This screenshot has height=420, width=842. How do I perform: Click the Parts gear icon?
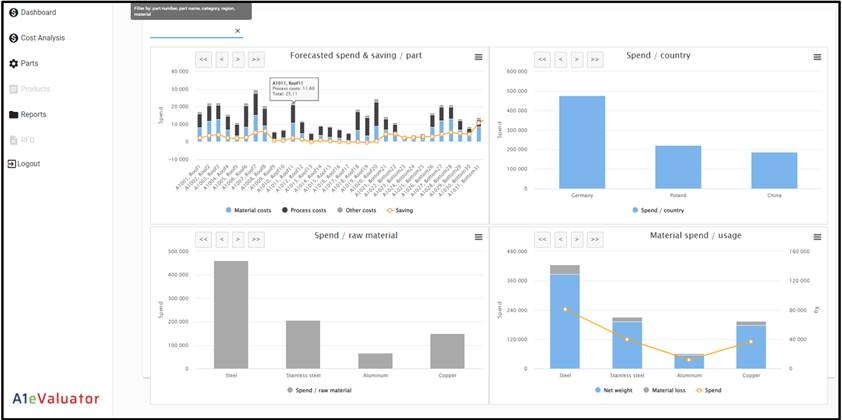coord(13,63)
